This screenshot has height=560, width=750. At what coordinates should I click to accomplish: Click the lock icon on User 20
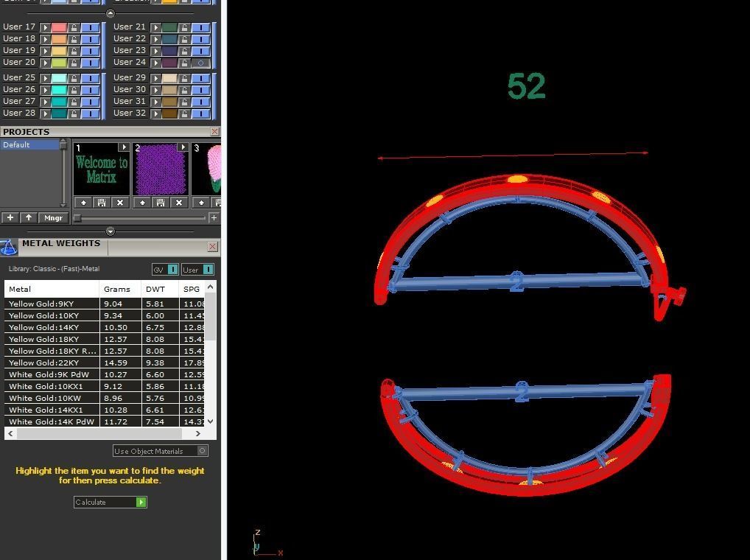click(x=74, y=63)
